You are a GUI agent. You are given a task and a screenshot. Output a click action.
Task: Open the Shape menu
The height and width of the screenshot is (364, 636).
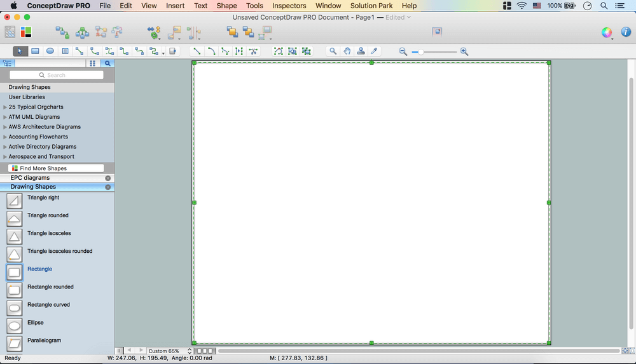pos(227,6)
